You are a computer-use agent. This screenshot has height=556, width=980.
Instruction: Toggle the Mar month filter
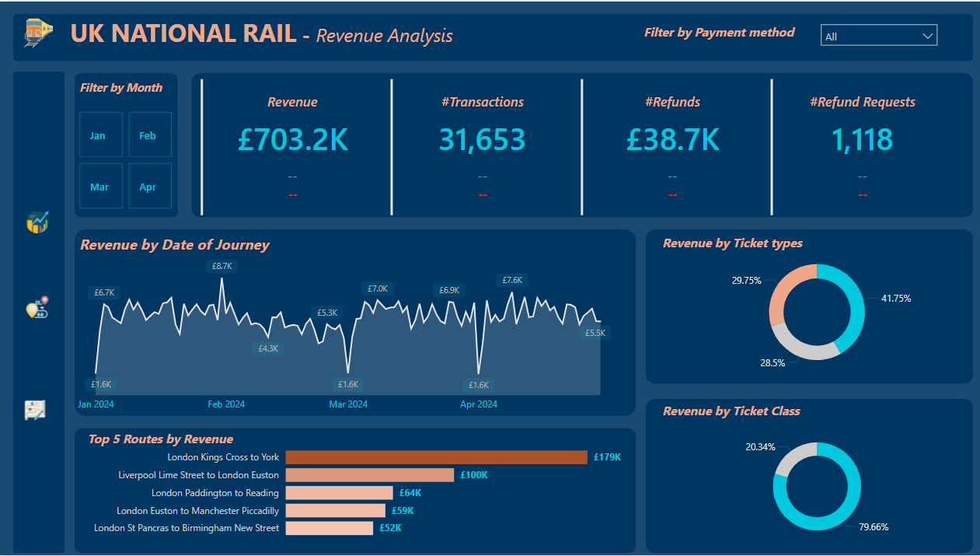[x=100, y=187]
